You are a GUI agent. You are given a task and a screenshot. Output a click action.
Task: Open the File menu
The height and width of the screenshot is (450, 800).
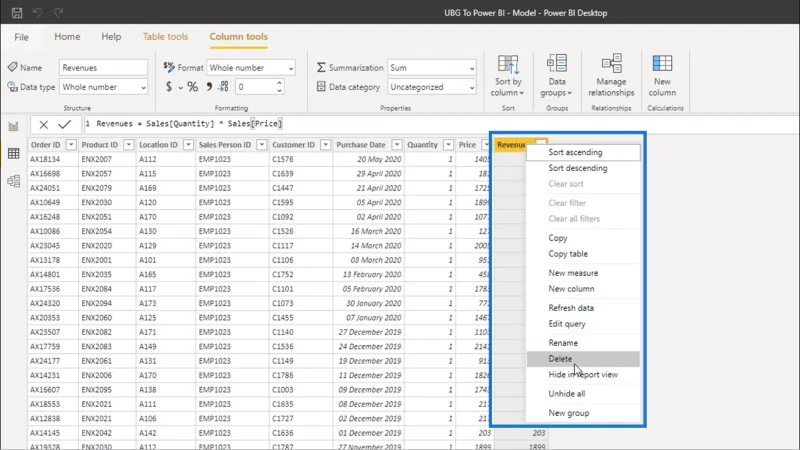[x=21, y=37]
